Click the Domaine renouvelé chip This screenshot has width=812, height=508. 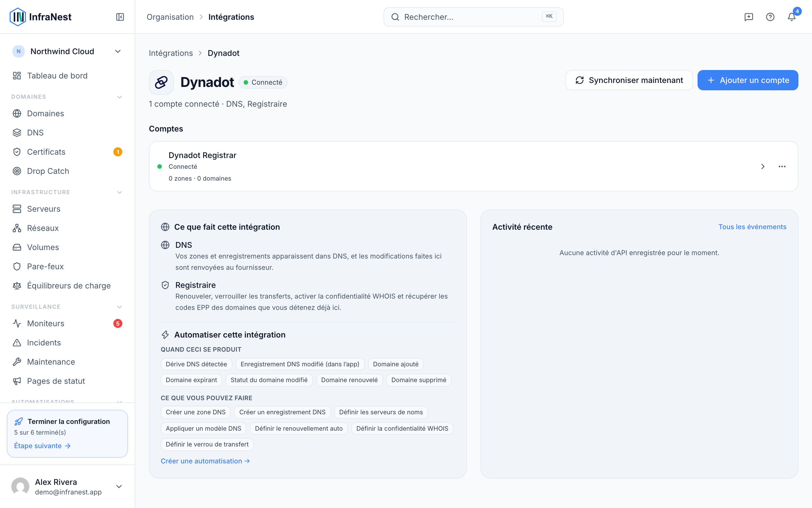pos(349,380)
